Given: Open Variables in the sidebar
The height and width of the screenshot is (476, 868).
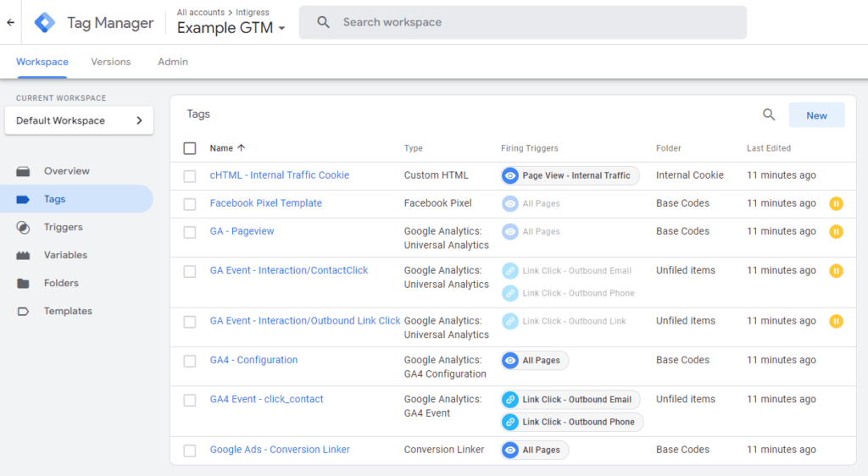Looking at the screenshot, I should click(65, 256).
